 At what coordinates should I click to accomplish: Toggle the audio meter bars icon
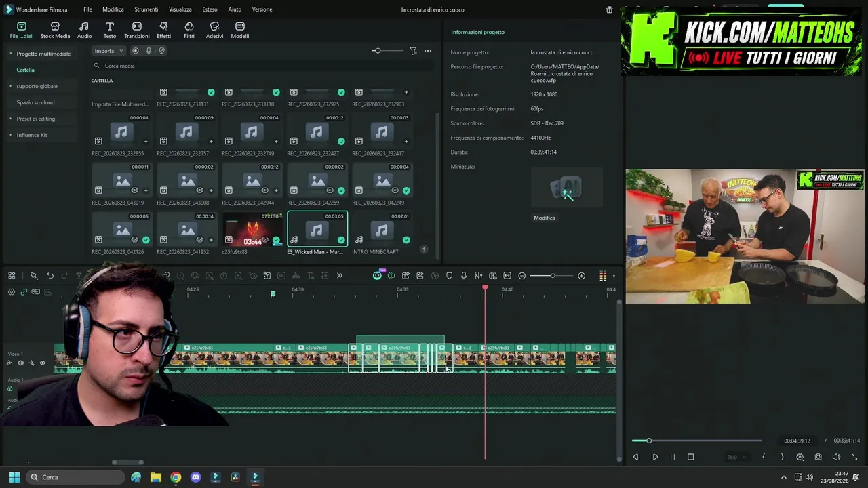coord(603,276)
